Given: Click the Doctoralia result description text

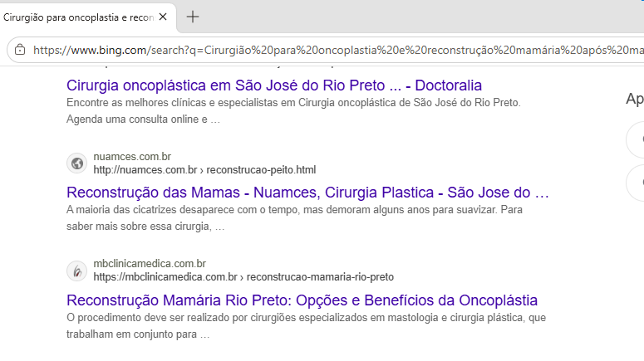Looking at the screenshot, I should click(x=293, y=110).
